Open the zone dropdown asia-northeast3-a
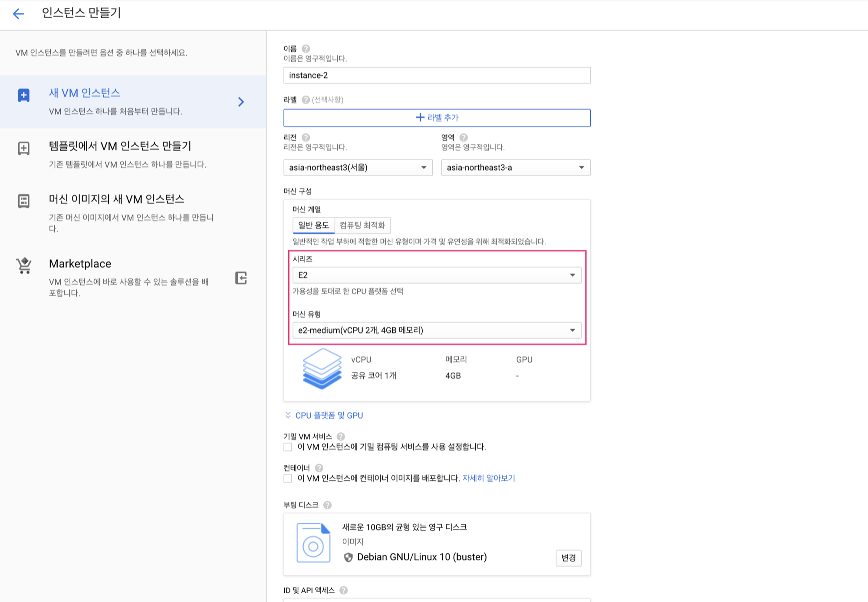 [515, 168]
